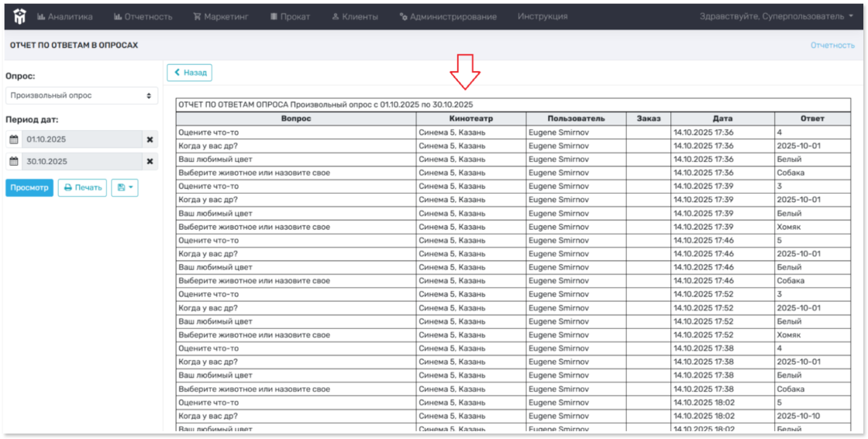Image resolution: width=868 pixels, height=439 pixels.
Task: Open the Опрос survey selector
Action: [81, 96]
